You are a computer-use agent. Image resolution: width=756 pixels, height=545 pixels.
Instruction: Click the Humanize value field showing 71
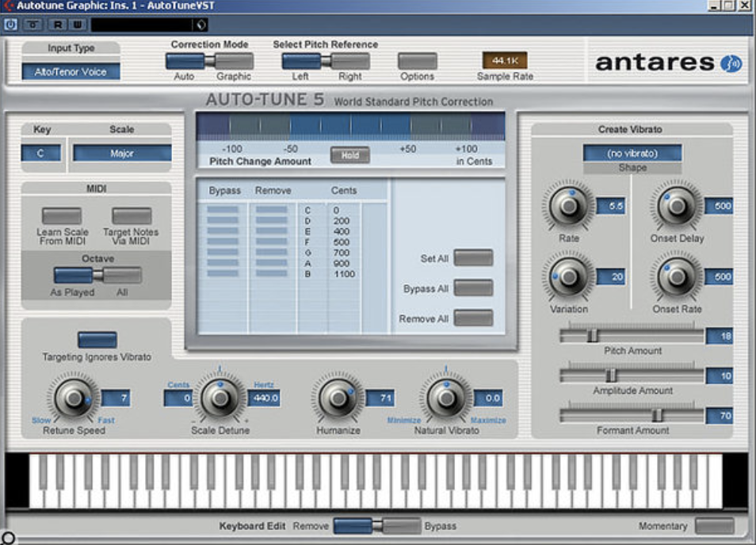click(380, 398)
